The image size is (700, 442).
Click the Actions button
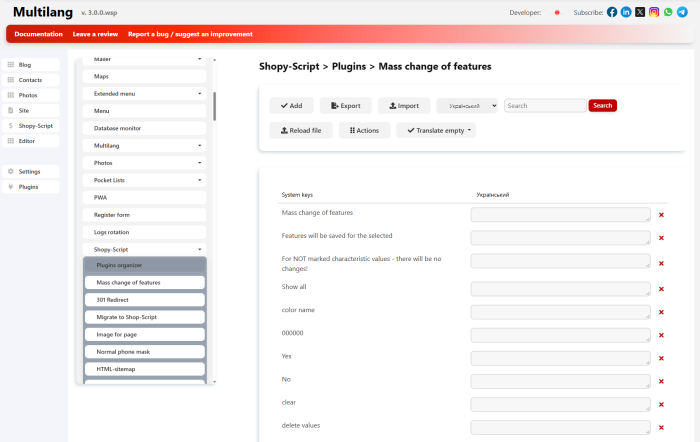pyautogui.click(x=364, y=130)
